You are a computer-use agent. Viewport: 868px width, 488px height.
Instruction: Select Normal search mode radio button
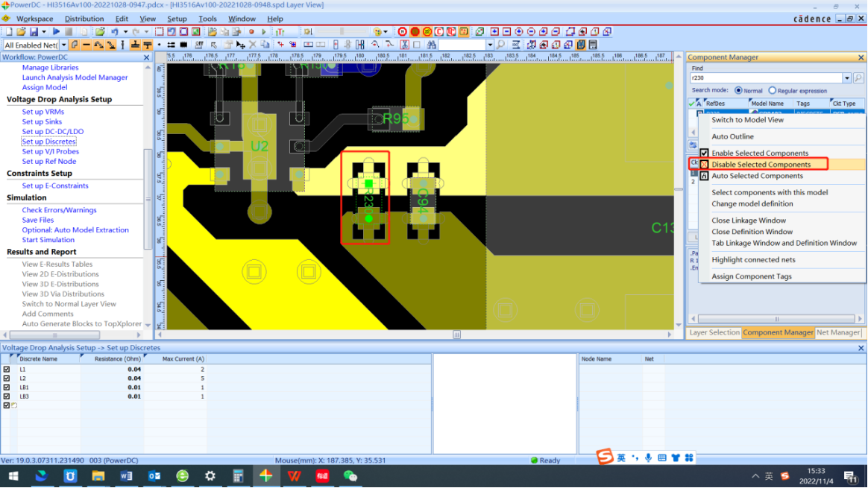tap(738, 90)
